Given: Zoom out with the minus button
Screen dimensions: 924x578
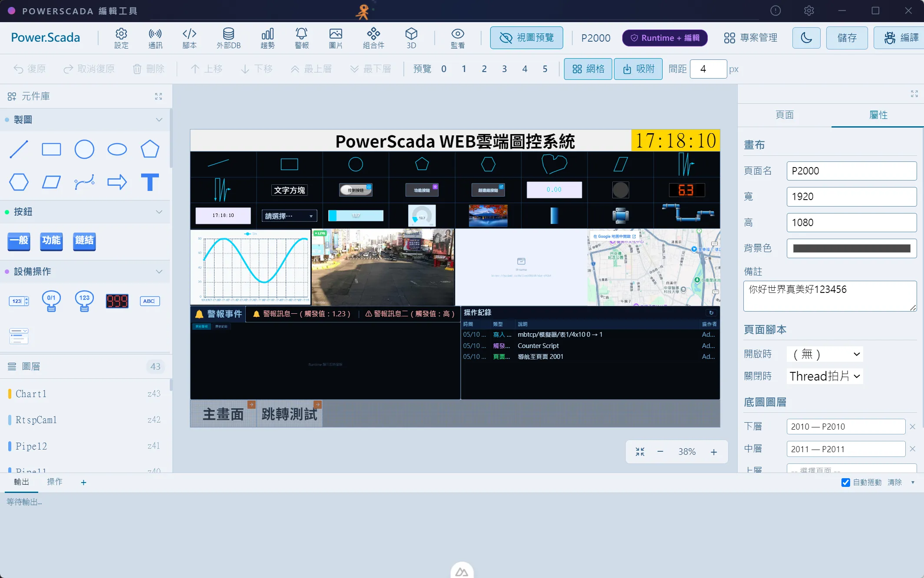Looking at the screenshot, I should [x=660, y=452].
